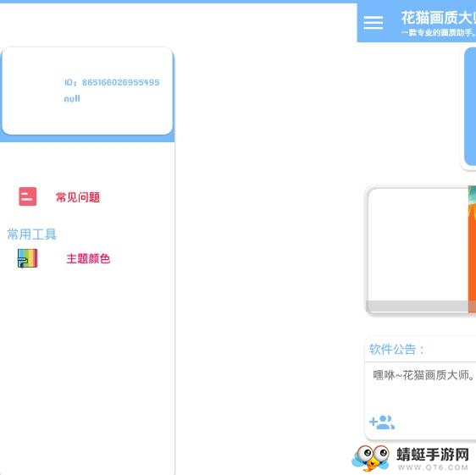Screen dimensions: 476x475
Task: Click the orange banner thumbnail
Action: tap(472, 249)
